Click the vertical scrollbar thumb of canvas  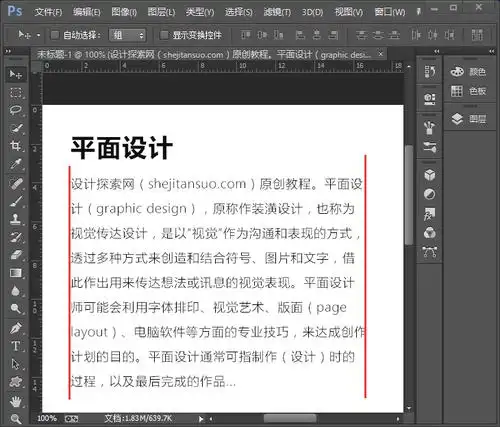(x=409, y=196)
